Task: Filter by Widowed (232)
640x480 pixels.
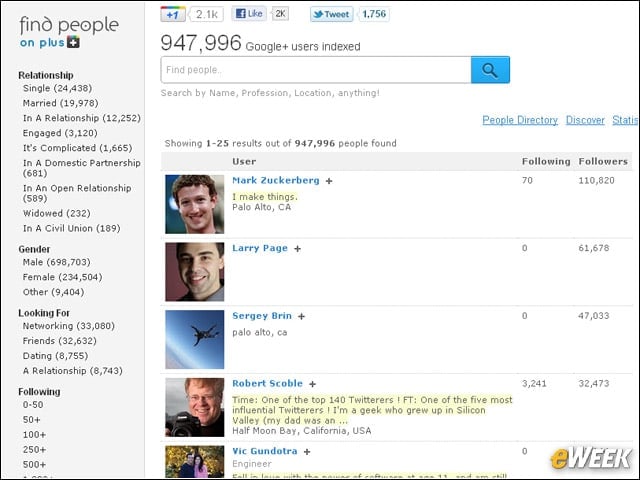Action: (57, 213)
